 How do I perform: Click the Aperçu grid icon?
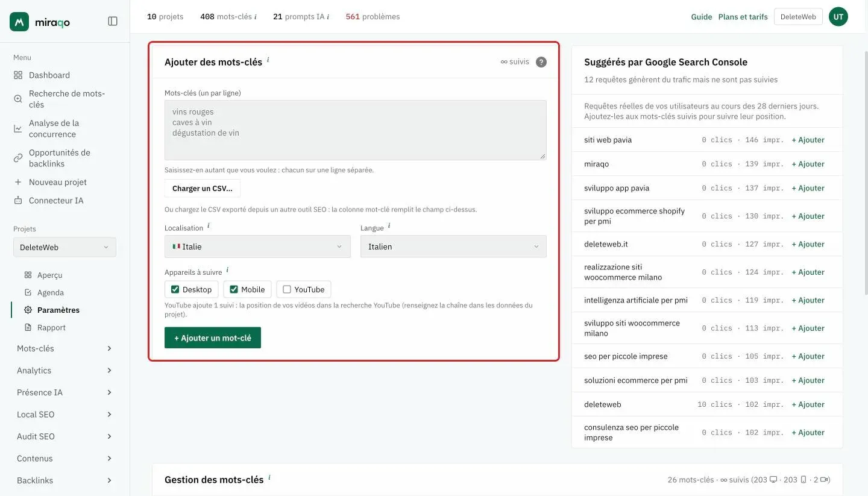28,275
